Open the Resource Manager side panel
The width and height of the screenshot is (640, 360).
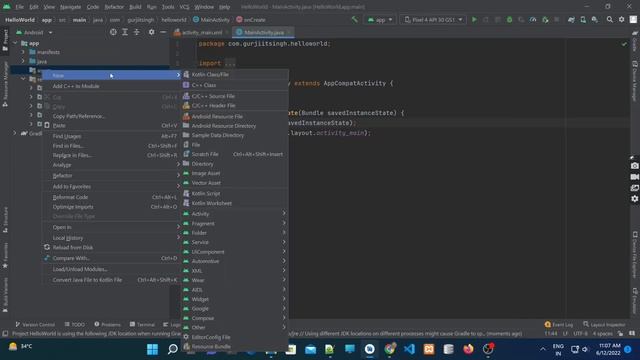coord(5,84)
